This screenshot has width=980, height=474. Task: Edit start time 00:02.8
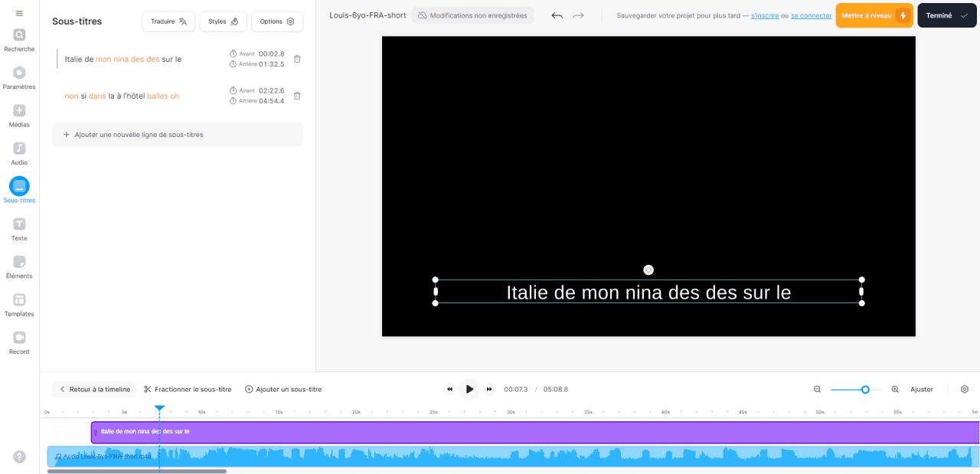[x=271, y=54]
